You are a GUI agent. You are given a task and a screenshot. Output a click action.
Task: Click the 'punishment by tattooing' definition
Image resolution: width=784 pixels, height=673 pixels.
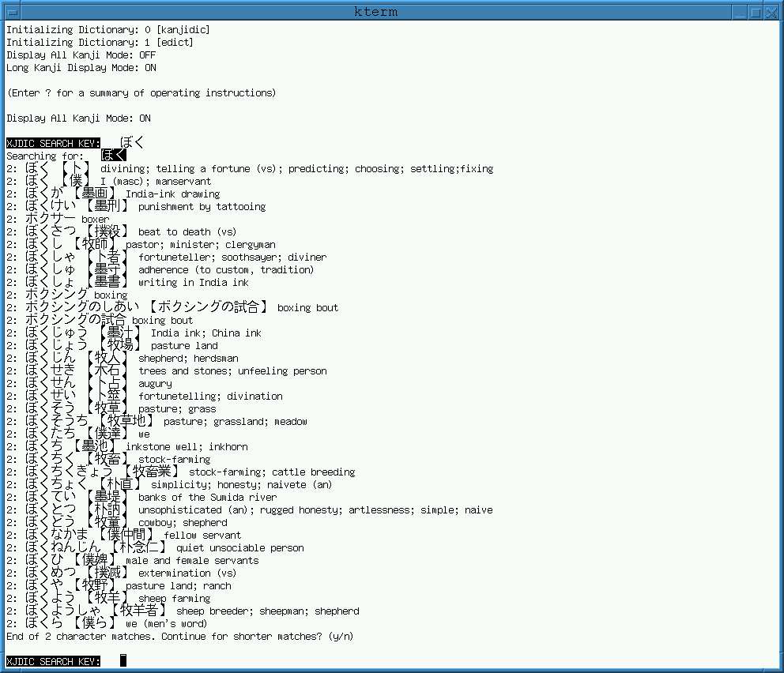pos(202,207)
